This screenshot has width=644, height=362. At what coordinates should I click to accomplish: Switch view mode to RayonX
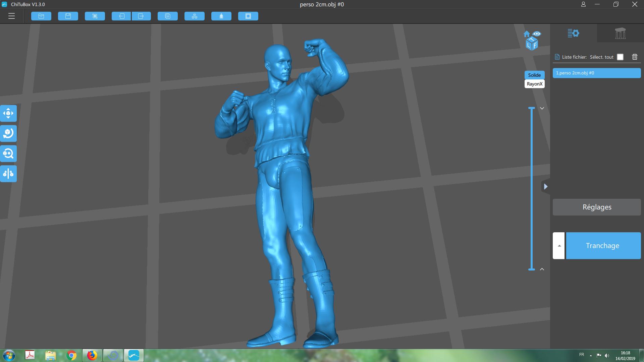tap(534, 84)
